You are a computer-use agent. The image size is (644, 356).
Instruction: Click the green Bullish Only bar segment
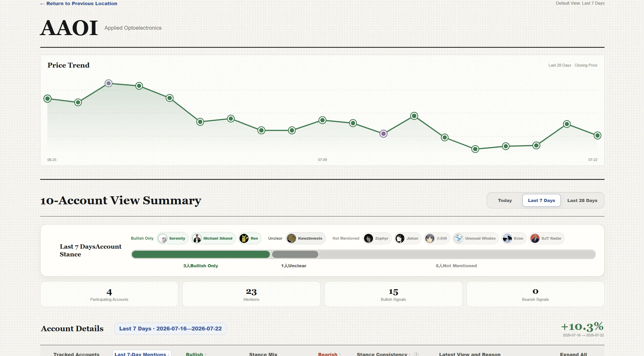[201, 254]
